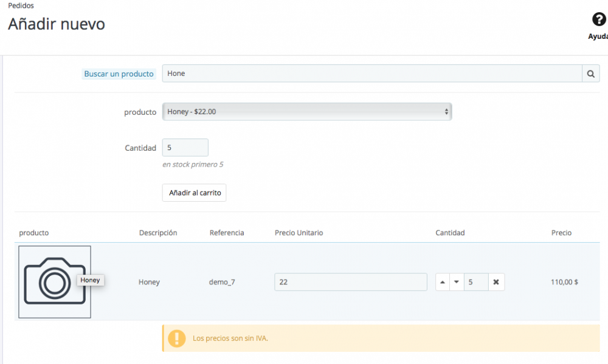Click the 'Precio Unitario' column header
608x364 pixels.
point(299,233)
